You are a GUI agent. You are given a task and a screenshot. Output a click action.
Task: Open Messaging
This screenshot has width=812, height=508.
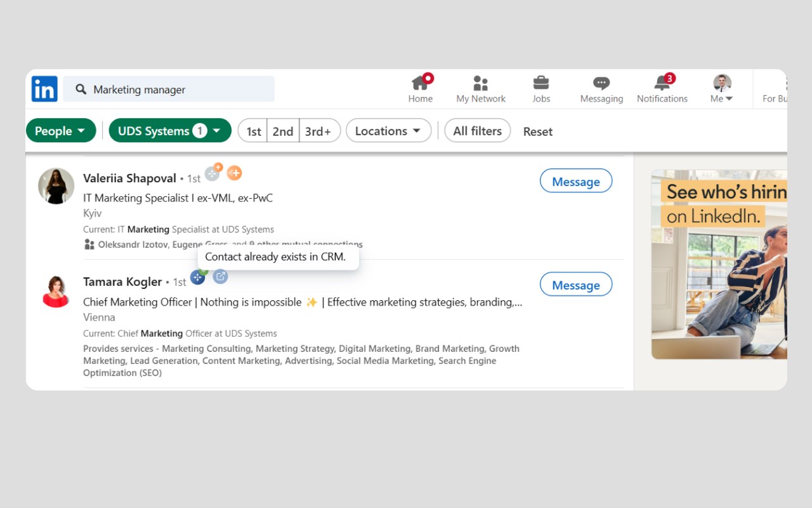[601, 89]
